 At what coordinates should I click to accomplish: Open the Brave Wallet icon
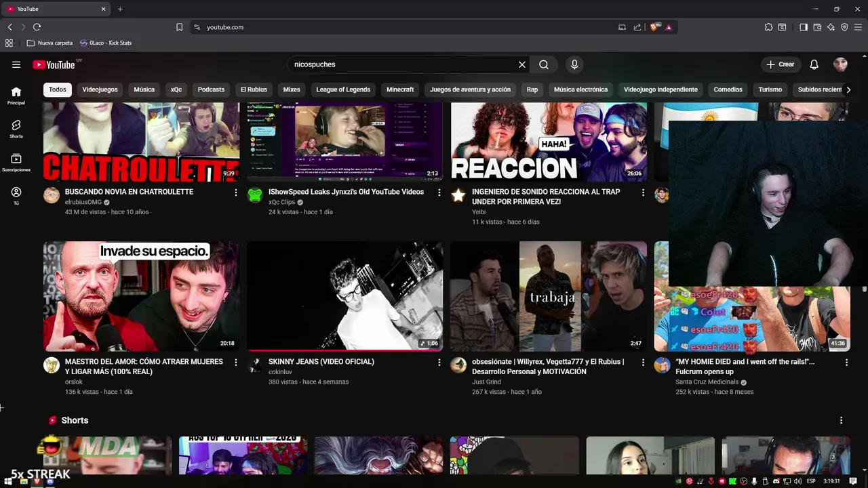coord(817,27)
